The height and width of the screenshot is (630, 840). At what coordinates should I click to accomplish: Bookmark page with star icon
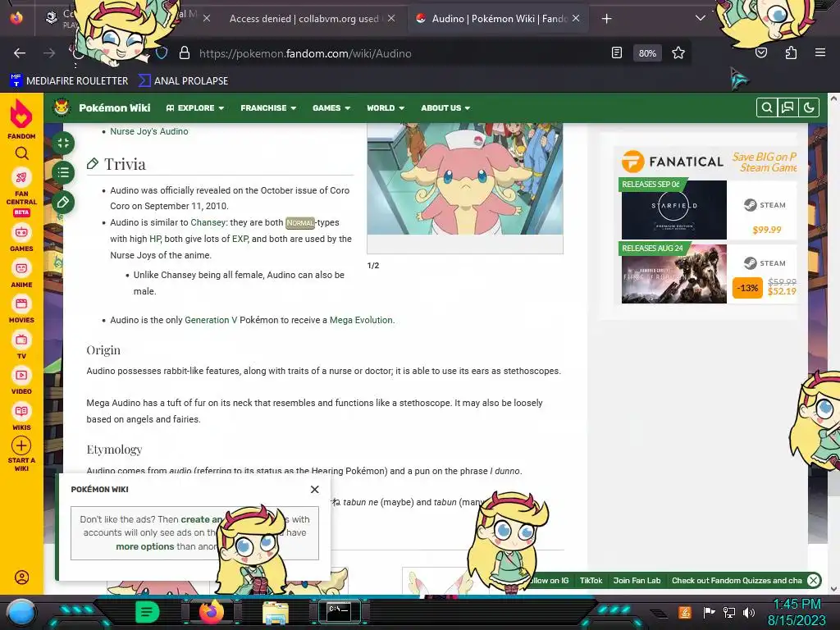678,53
